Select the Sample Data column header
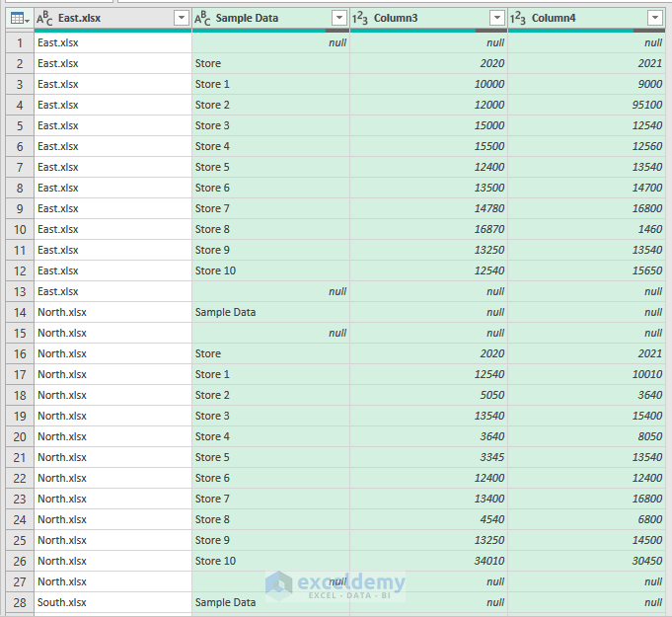 (270, 19)
